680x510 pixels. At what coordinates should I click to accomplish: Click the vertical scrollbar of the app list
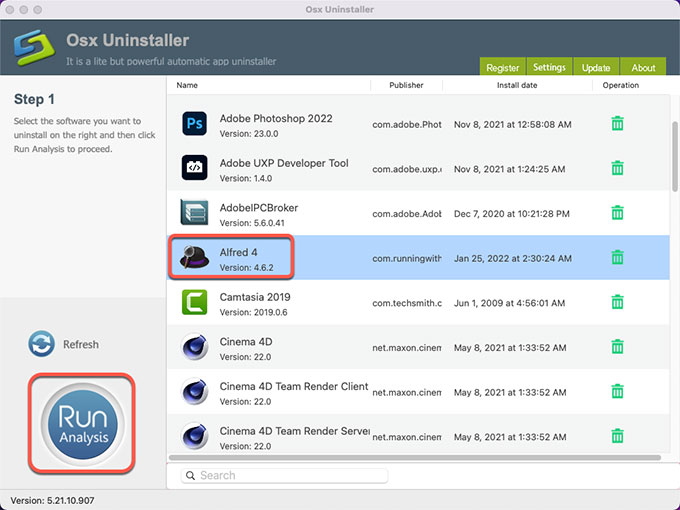point(675,156)
